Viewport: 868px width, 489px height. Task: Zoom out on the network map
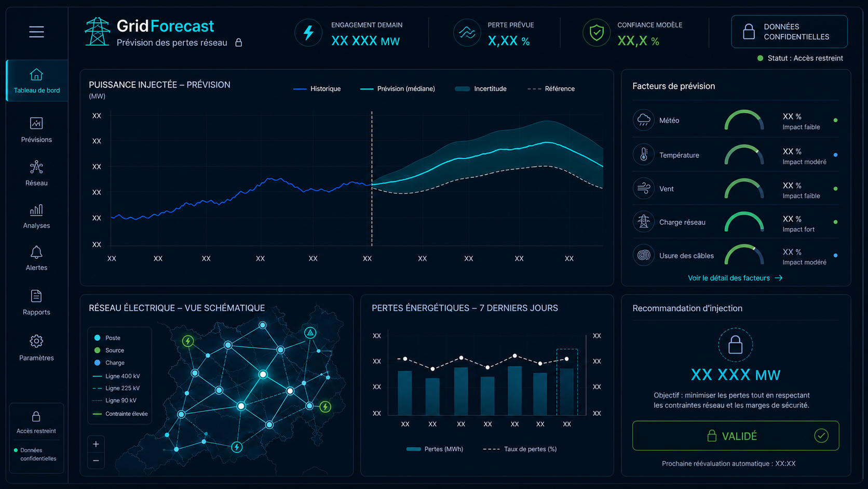96,460
